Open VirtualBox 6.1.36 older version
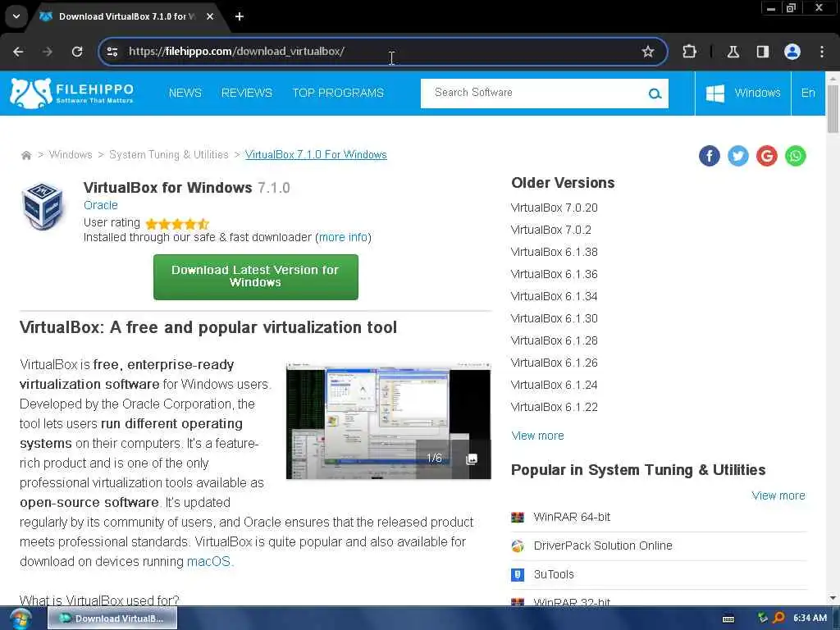Viewport: 840px width, 630px height. point(555,274)
